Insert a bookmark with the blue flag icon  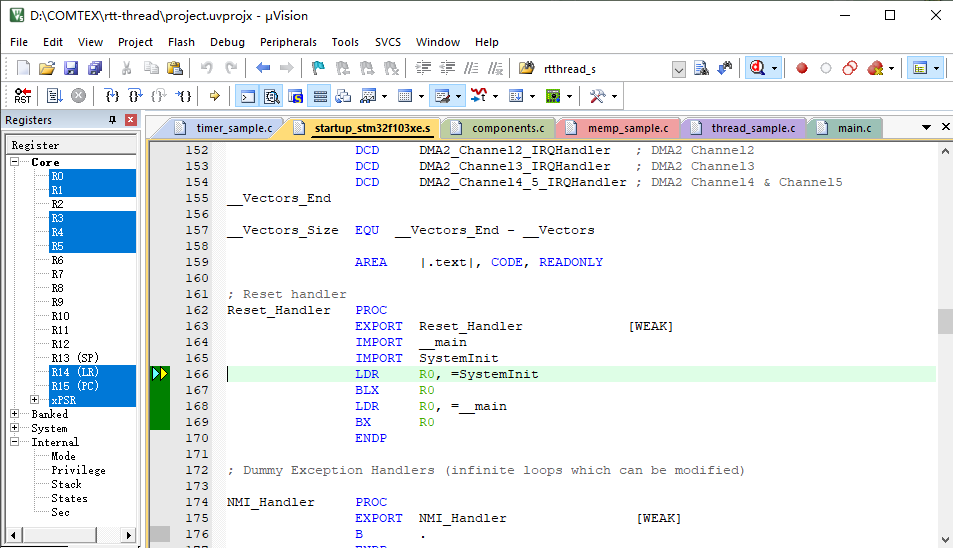(x=318, y=68)
